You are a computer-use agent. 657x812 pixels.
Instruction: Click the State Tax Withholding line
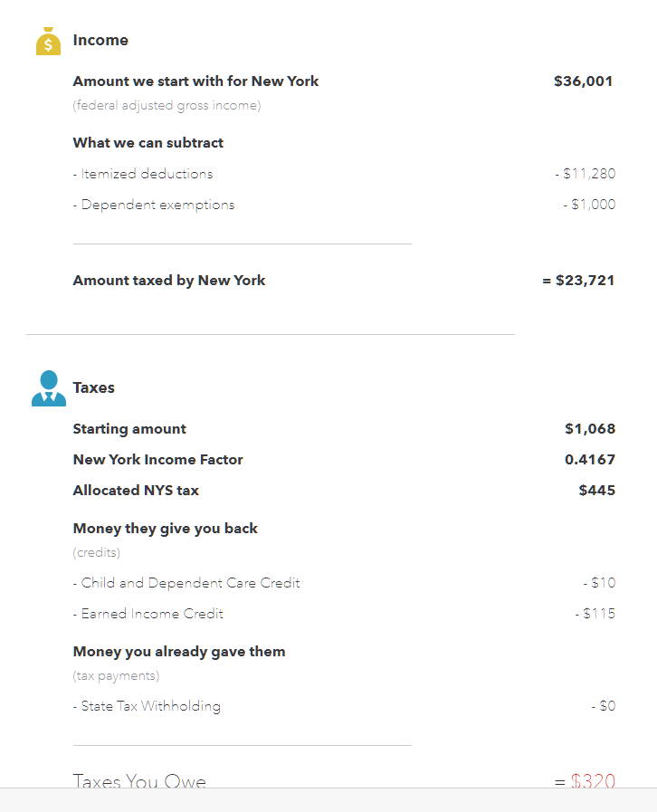click(x=147, y=706)
